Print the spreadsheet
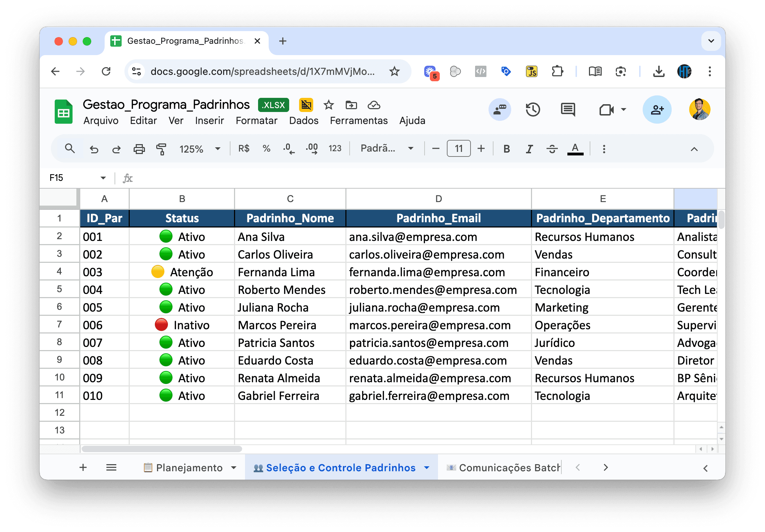 pos(139,148)
